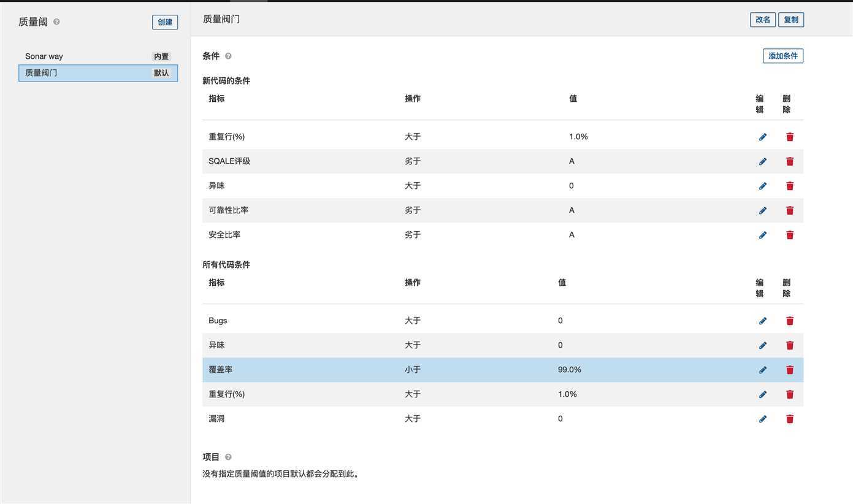The width and height of the screenshot is (853, 504).
Task: Open help icon next to 条件 heading
Action: point(228,56)
